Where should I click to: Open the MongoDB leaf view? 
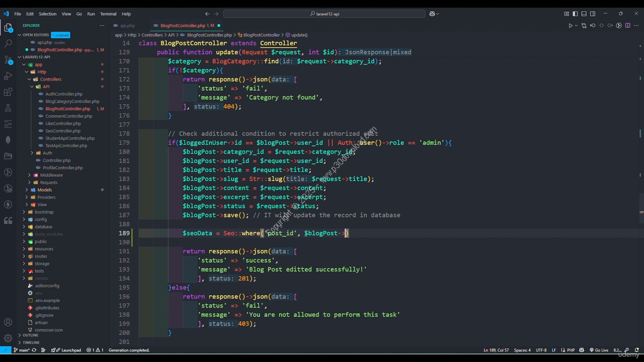coord(8,140)
